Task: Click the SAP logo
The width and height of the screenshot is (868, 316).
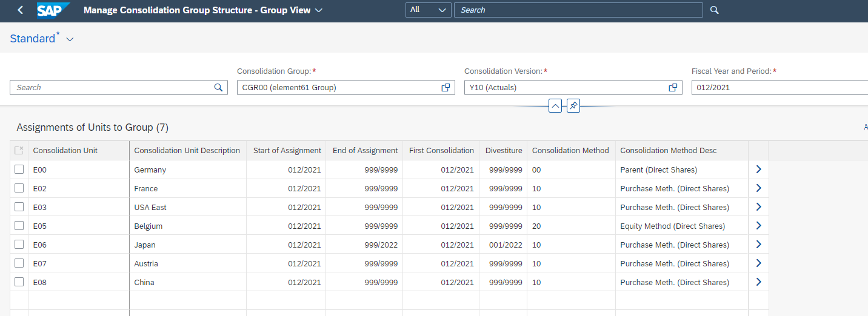Action: tap(53, 10)
